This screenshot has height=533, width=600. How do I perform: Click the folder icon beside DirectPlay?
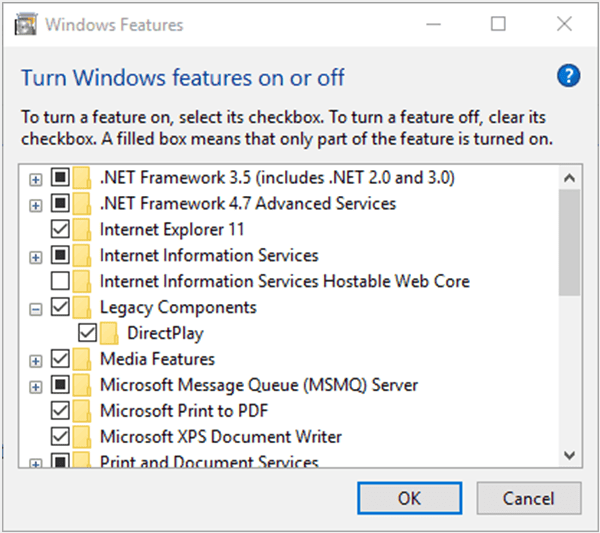tap(111, 333)
